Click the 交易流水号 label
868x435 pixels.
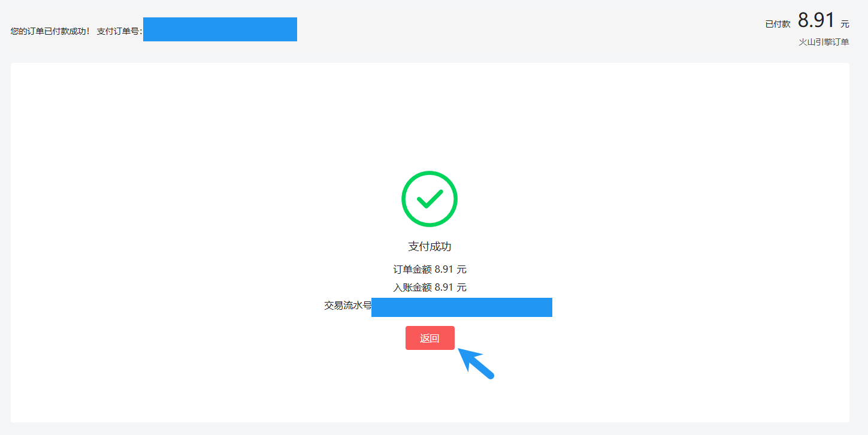tap(348, 306)
